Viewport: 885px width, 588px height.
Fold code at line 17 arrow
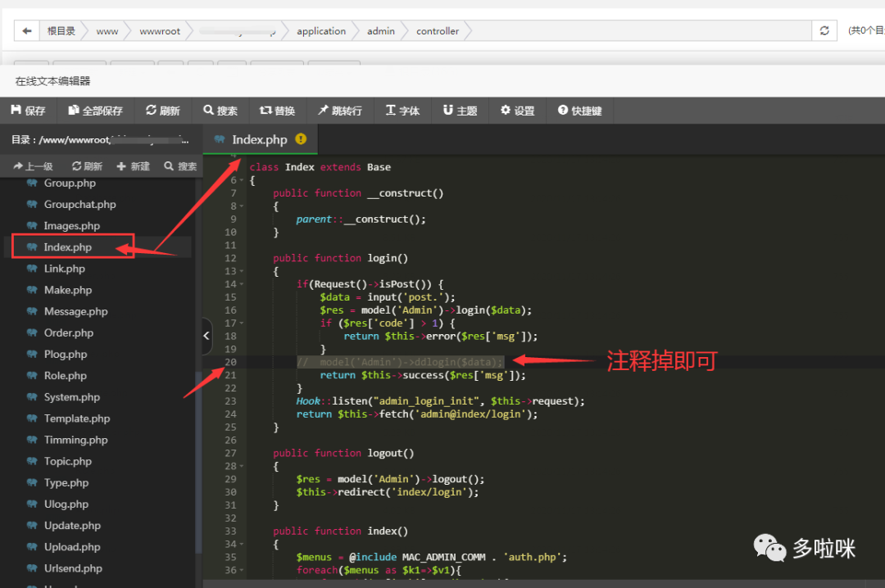[x=242, y=323]
